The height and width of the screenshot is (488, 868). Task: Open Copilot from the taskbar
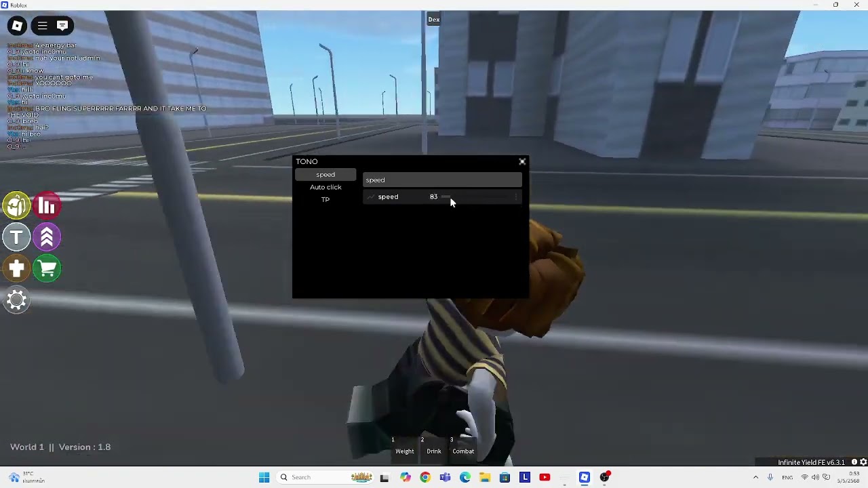[406, 477]
